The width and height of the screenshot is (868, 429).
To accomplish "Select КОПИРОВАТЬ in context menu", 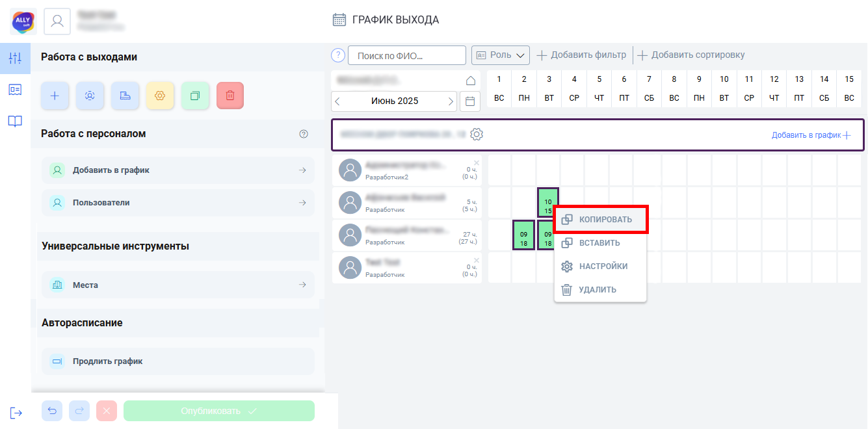I will click(x=601, y=219).
